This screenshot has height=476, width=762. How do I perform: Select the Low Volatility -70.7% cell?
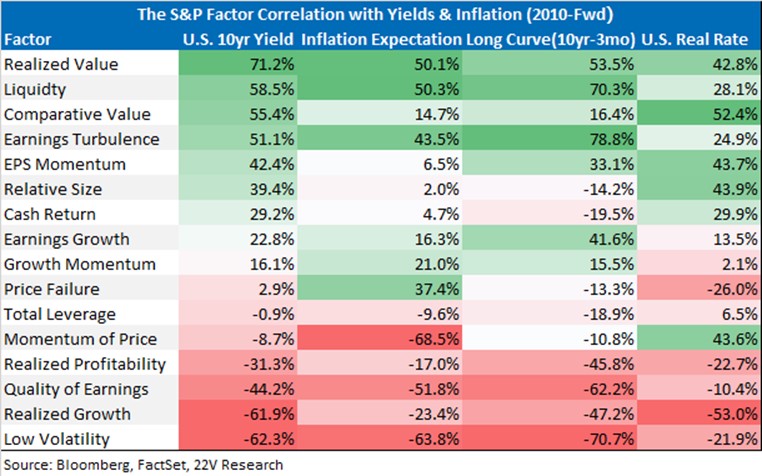(x=549, y=439)
